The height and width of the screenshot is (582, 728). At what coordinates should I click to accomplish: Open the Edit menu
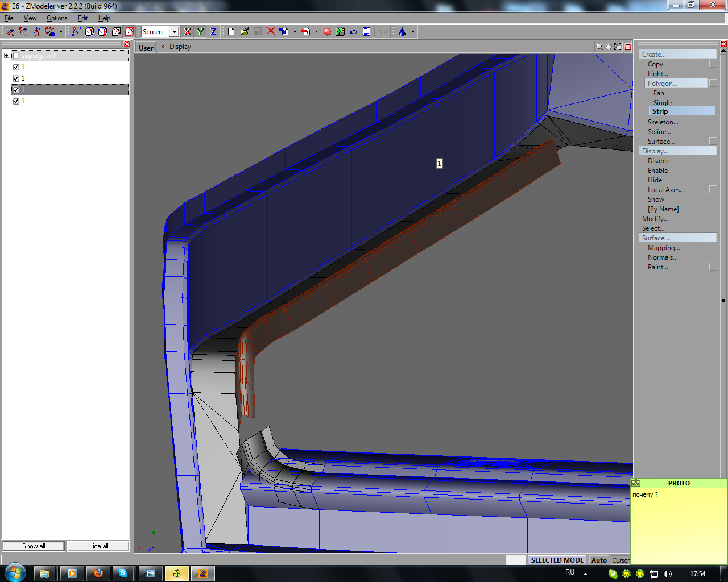tap(82, 18)
